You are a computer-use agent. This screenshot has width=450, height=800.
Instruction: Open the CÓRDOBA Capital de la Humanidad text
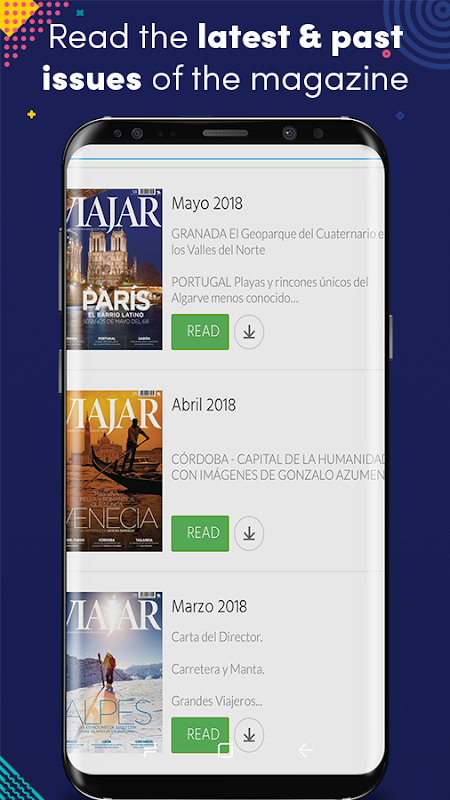coord(278,466)
